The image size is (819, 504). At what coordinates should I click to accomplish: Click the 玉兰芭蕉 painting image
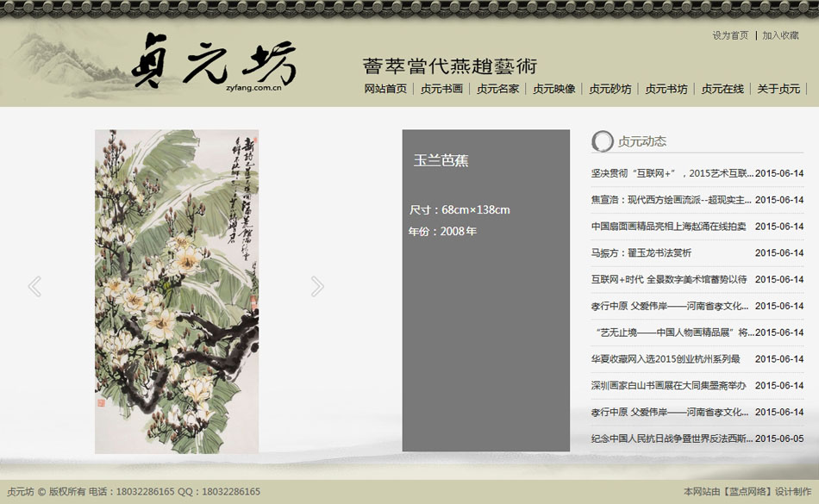pyautogui.click(x=176, y=291)
